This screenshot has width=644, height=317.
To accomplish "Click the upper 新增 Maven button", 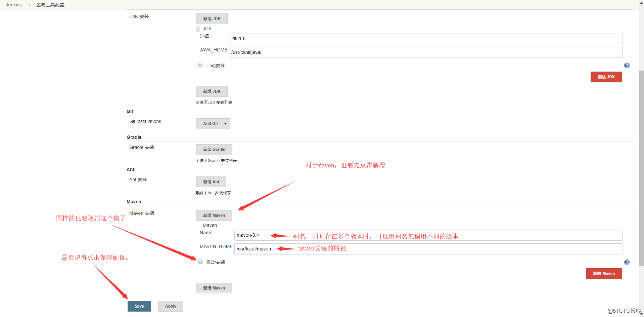I will click(x=214, y=215).
